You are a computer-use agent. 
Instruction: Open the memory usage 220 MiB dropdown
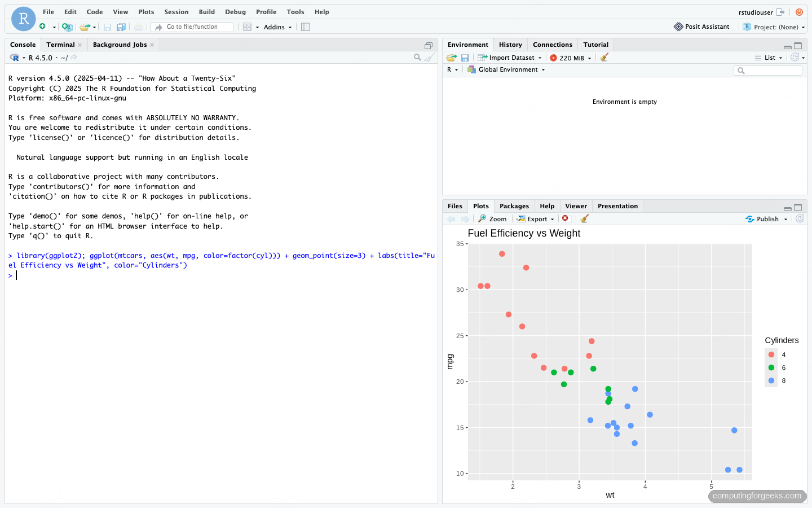click(x=570, y=57)
